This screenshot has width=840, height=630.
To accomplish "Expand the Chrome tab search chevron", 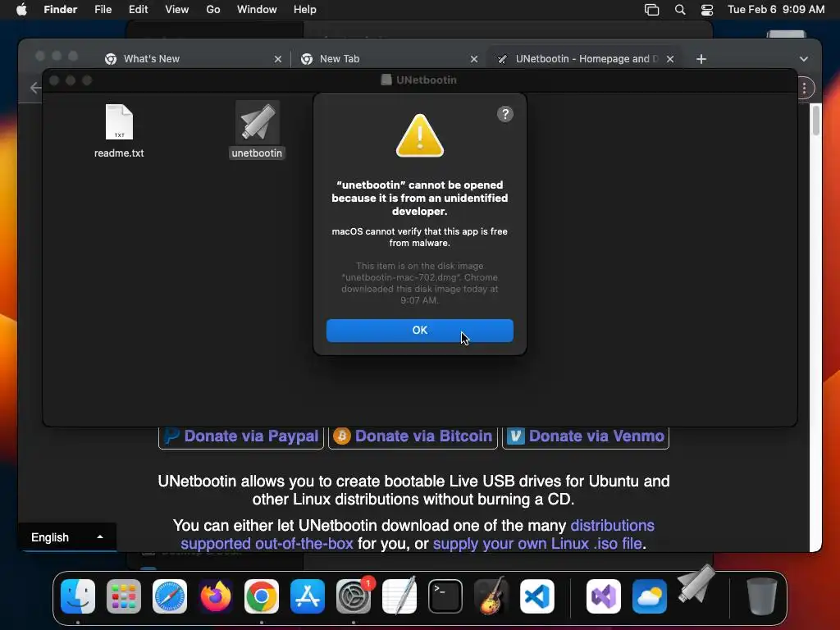I will (x=804, y=59).
